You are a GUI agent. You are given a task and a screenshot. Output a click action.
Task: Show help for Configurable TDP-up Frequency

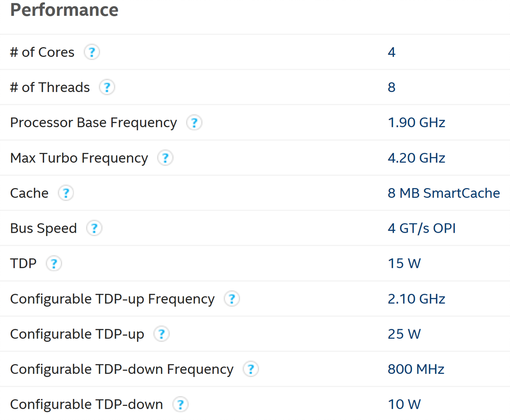click(232, 299)
